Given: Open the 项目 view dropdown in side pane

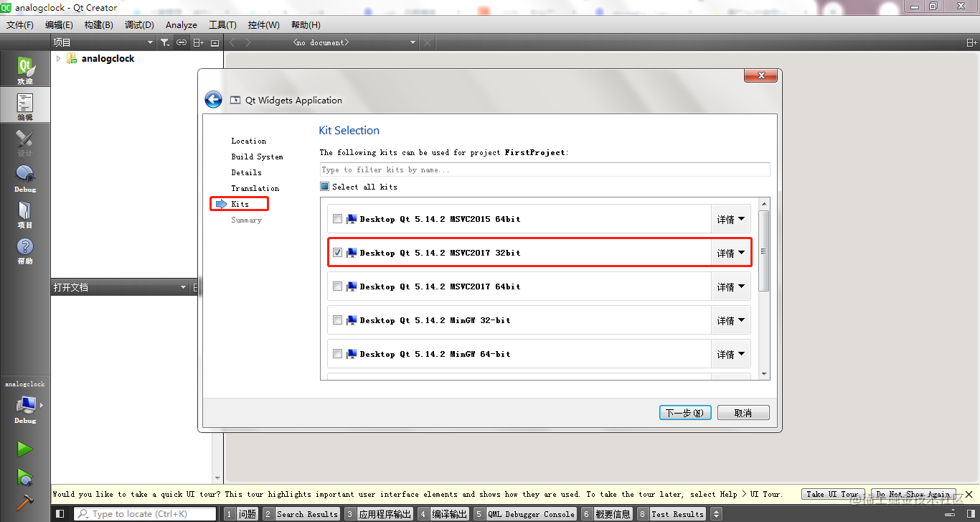Looking at the screenshot, I should 103,42.
